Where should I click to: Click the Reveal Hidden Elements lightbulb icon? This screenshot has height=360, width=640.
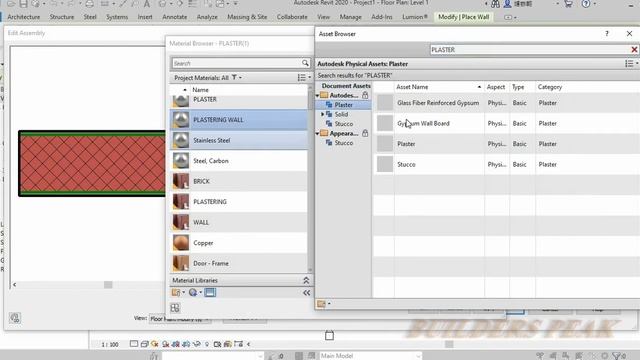(x=207, y=344)
